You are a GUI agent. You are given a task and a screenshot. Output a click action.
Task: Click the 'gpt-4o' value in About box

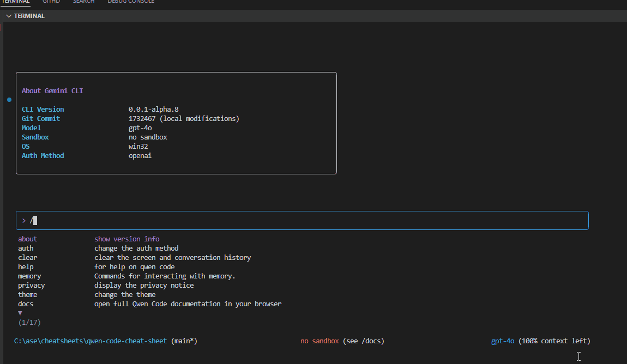pos(140,128)
